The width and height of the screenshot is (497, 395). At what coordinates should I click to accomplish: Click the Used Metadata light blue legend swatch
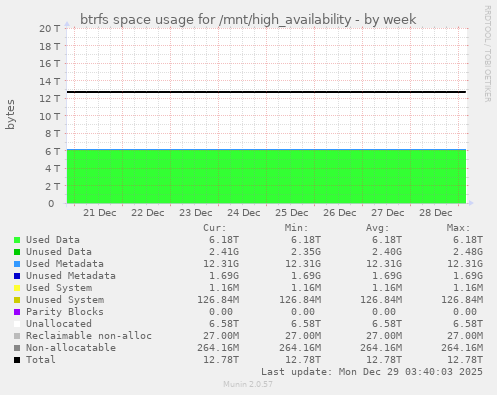click(x=17, y=264)
